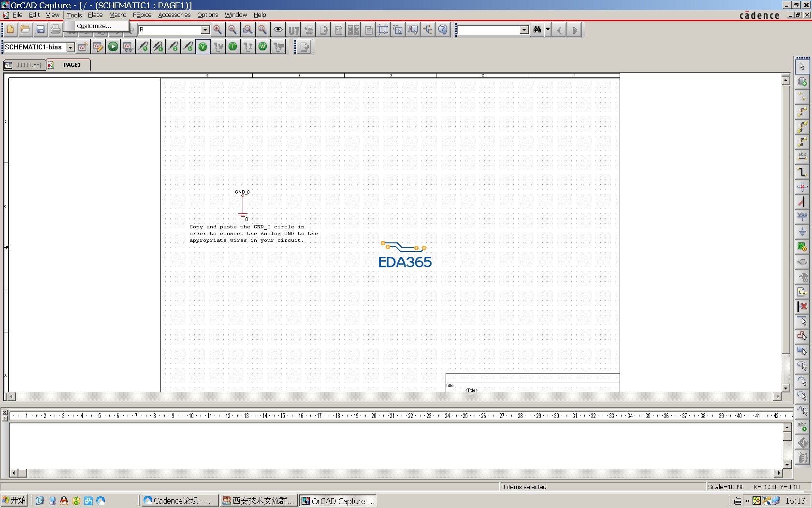Click the Zoom Out magnifier
This screenshot has height=508, width=812.
tap(232, 30)
